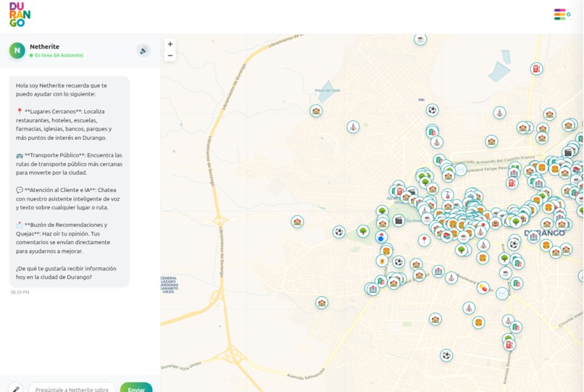This screenshot has height=392, width=584.
Task: Select the southernmost soccer ball marker
Action: [x=446, y=356]
